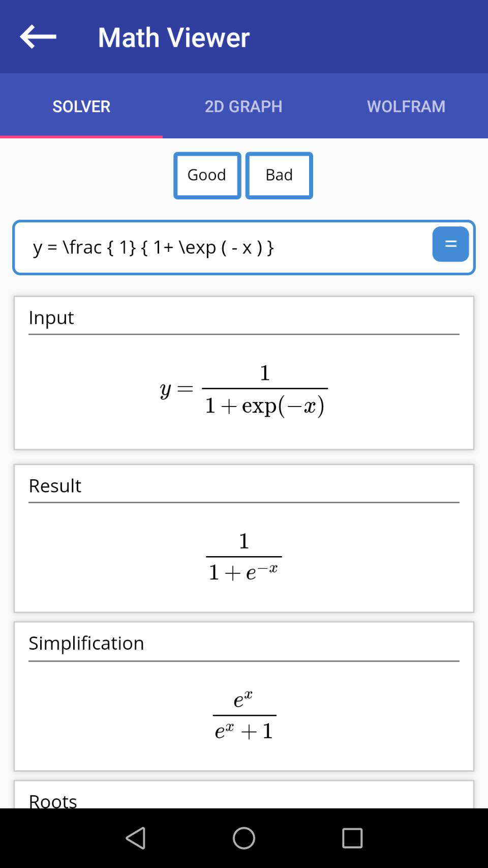
Task: Click the Result section heading
Action: point(54,486)
